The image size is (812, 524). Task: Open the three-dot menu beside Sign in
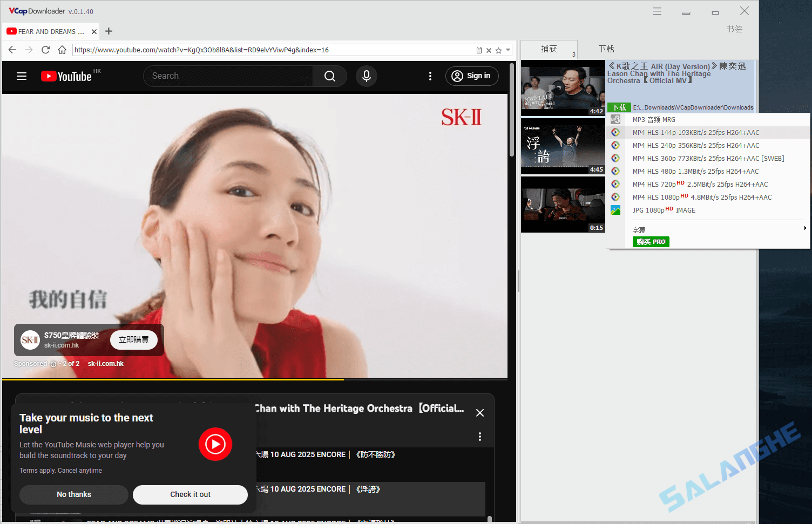pos(430,76)
